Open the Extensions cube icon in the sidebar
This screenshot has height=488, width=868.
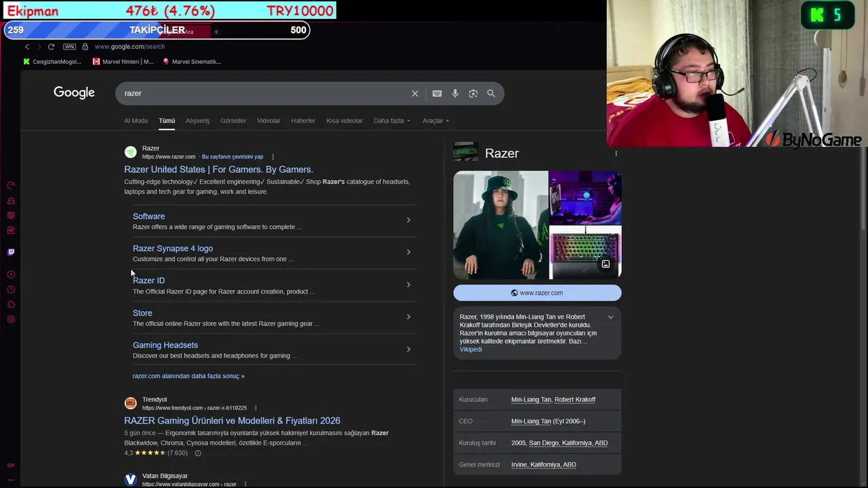coord(11,304)
